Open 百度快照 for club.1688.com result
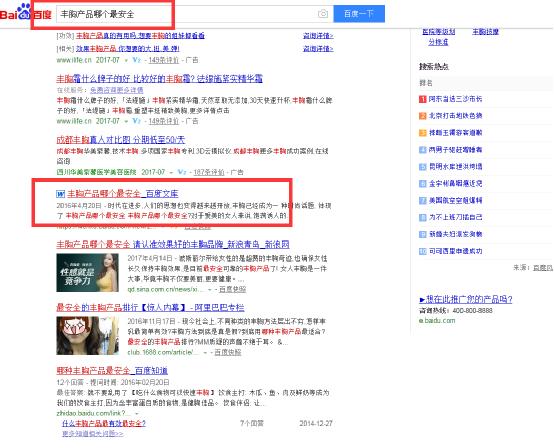The height and width of the screenshot is (448, 554). coord(228,352)
